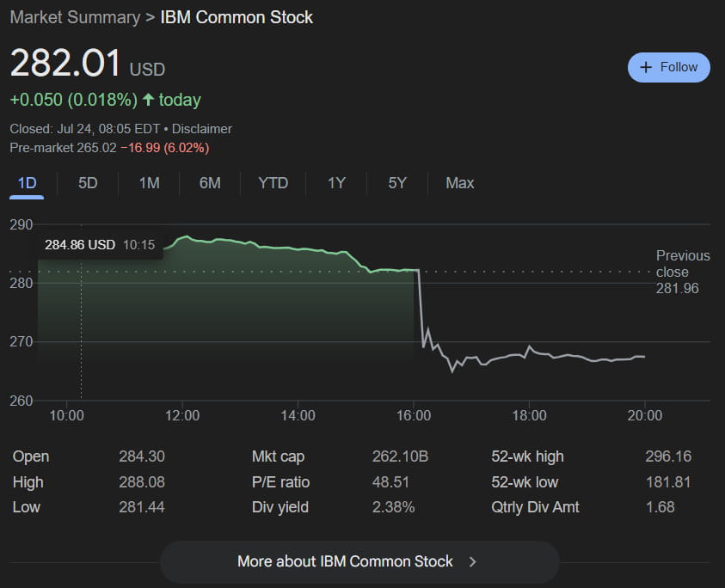Viewport: 725px width, 588px height.
Task: Click the chevron arrow after More about IBM
Action: 472,561
